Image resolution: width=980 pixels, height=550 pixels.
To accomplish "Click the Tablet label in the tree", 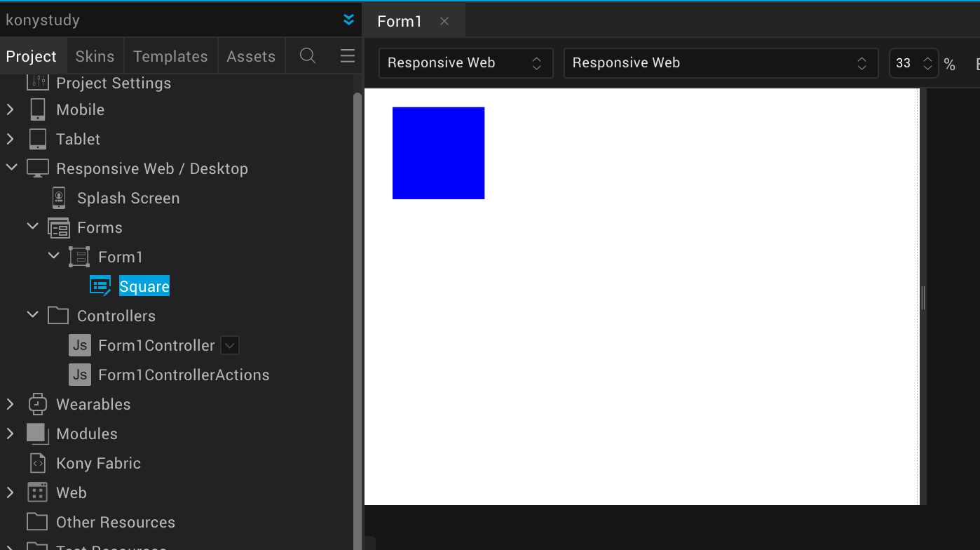I will (x=79, y=139).
